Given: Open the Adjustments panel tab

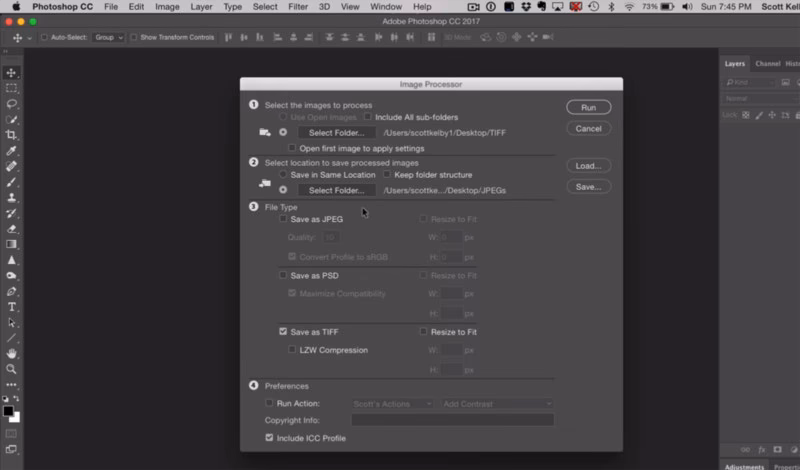Looking at the screenshot, I should click(744, 466).
